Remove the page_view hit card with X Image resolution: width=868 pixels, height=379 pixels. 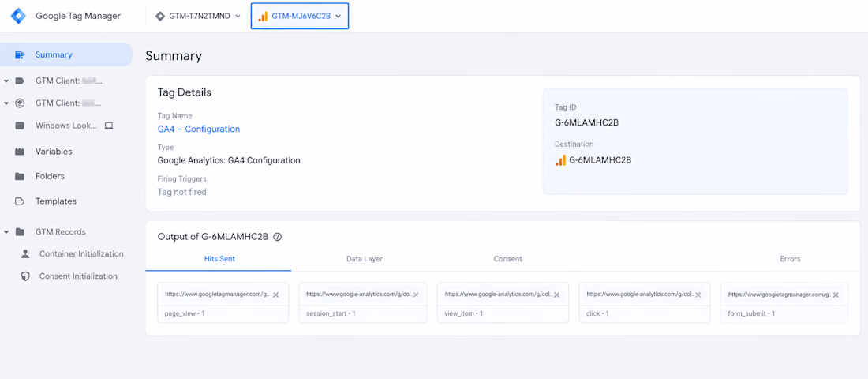tap(275, 295)
